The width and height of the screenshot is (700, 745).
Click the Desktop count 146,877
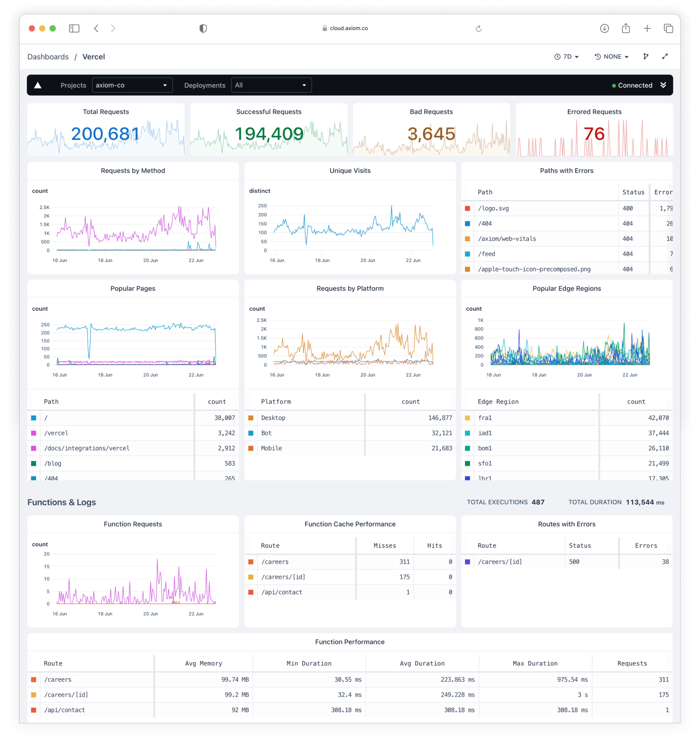pyautogui.click(x=440, y=418)
